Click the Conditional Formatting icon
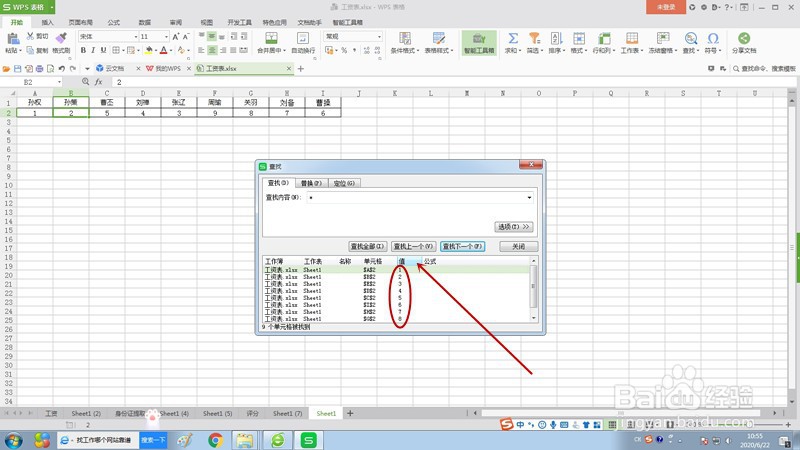Viewport: 800px width, 450px height. (405, 38)
